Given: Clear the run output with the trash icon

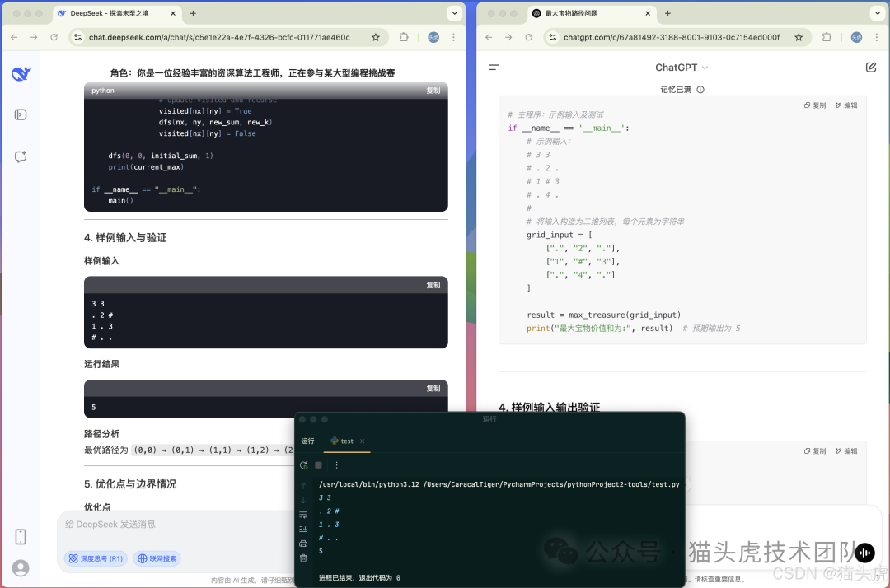Looking at the screenshot, I should pyautogui.click(x=303, y=558).
